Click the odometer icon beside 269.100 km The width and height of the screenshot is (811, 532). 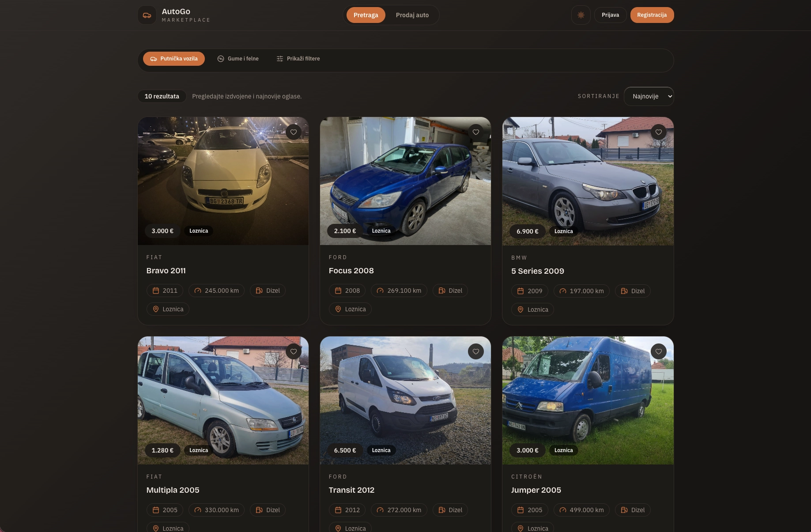pos(380,291)
